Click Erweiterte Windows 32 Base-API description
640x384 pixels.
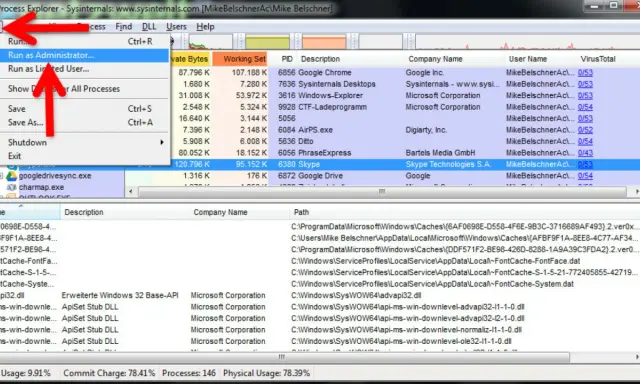point(120,295)
